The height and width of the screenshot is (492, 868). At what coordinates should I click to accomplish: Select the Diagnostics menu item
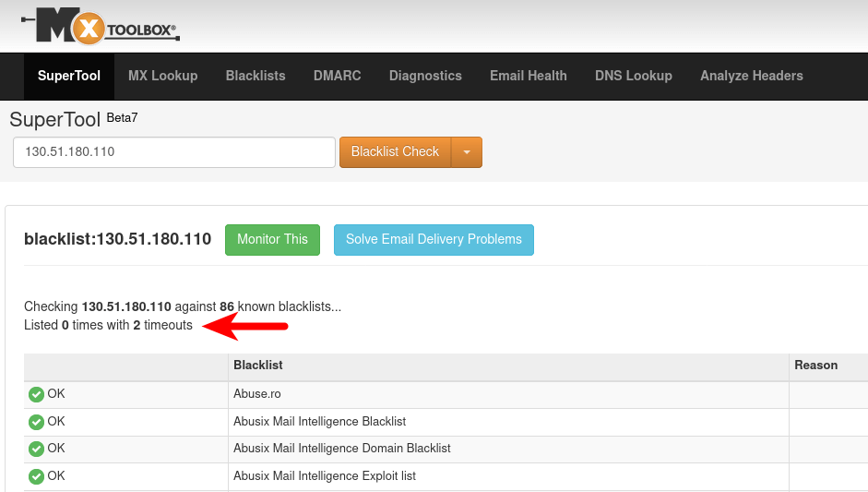[x=425, y=76]
